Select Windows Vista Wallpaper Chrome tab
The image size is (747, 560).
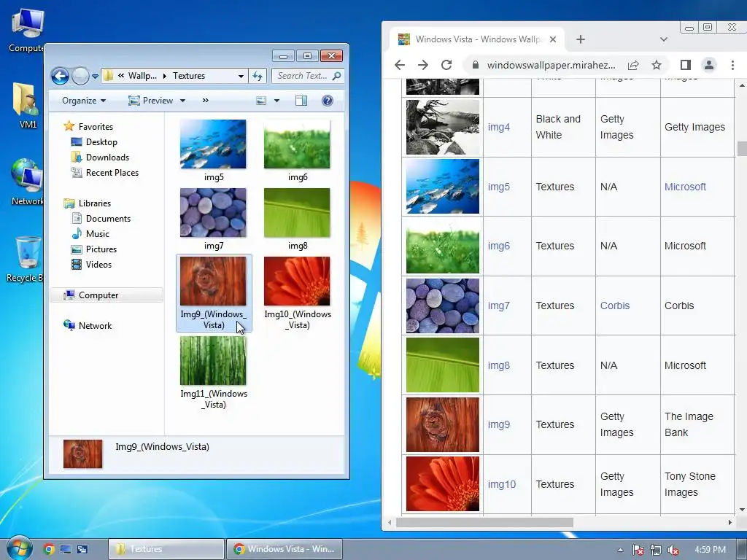(x=477, y=39)
